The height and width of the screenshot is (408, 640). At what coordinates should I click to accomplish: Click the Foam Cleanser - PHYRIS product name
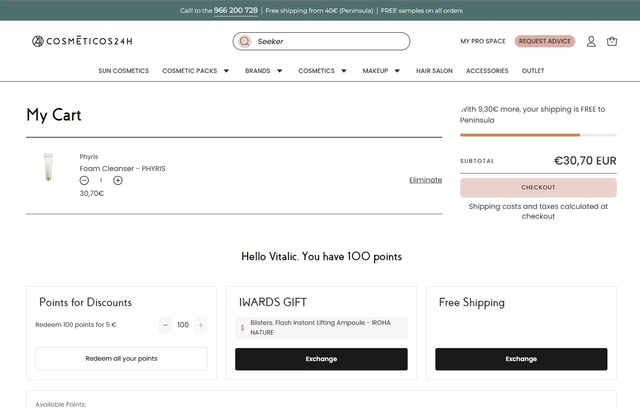tap(122, 169)
